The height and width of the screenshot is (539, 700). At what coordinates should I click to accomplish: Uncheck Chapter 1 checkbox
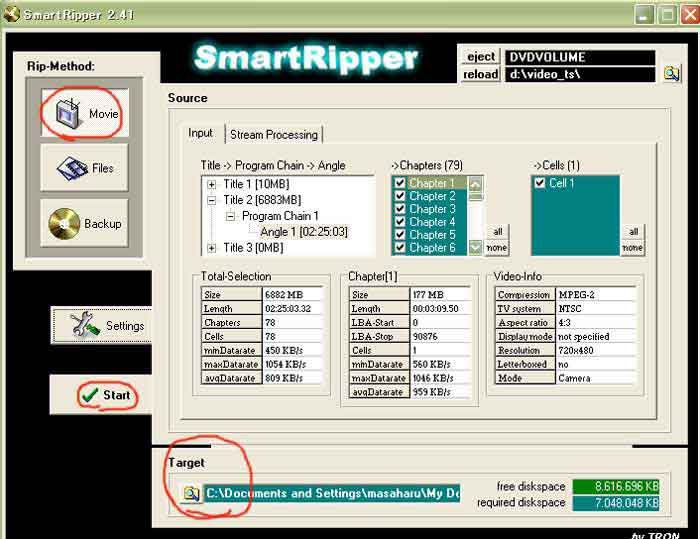point(400,183)
